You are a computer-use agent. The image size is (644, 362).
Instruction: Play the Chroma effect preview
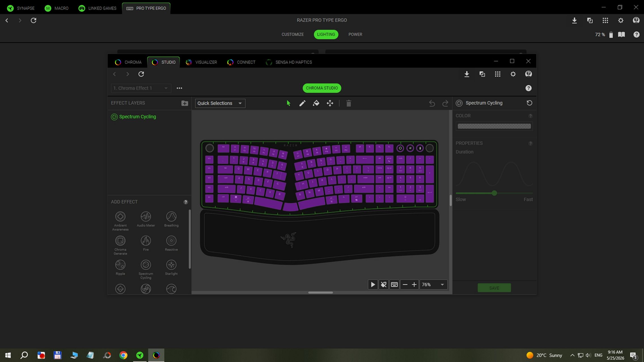coord(373,284)
